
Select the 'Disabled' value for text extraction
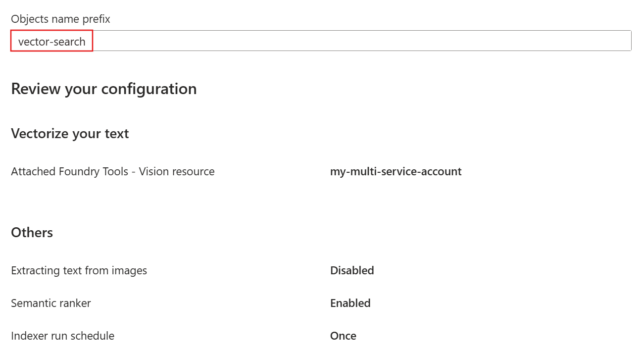tap(352, 271)
